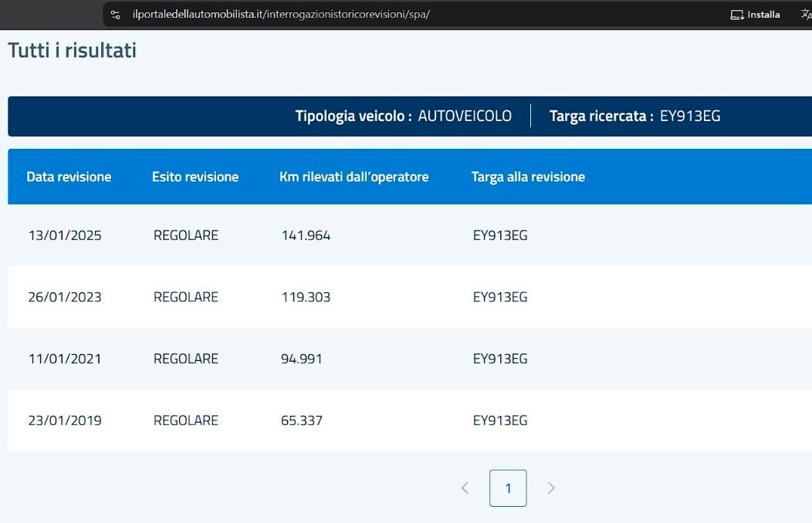The height and width of the screenshot is (523, 812).
Task: Click the Tutti i risultati heading
Action: 72,50
